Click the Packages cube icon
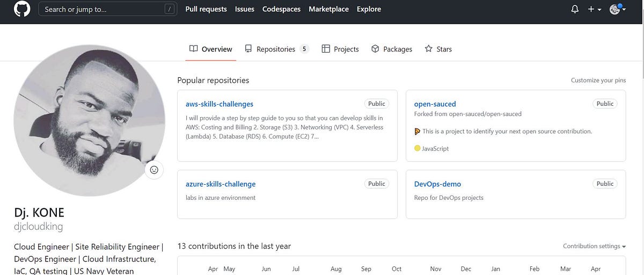This screenshot has width=644, height=275. point(375,49)
